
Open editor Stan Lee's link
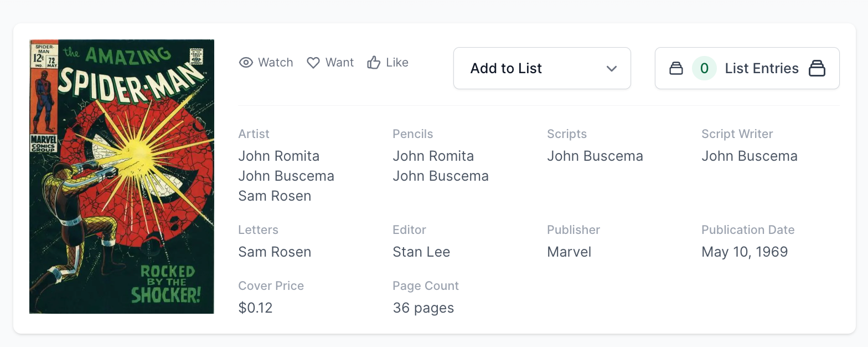421,252
